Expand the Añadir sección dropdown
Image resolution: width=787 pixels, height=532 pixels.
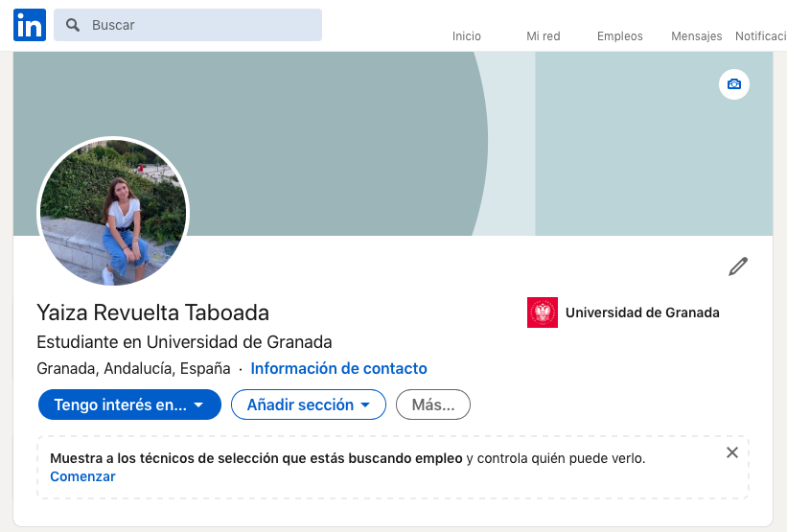click(308, 405)
